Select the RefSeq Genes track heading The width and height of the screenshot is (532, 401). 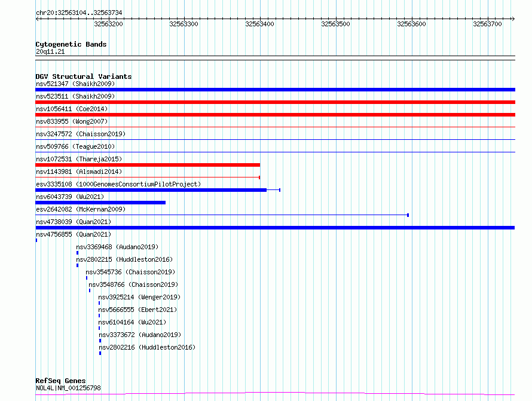pos(60,381)
